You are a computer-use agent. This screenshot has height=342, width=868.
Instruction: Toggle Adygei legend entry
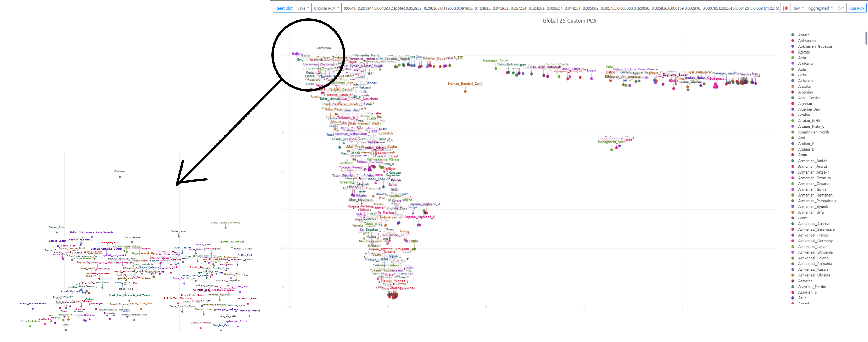(x=804, y=52)
